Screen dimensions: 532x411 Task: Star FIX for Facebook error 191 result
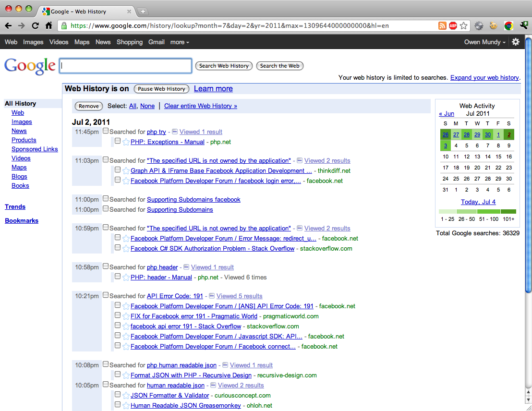tap(126, 316)
